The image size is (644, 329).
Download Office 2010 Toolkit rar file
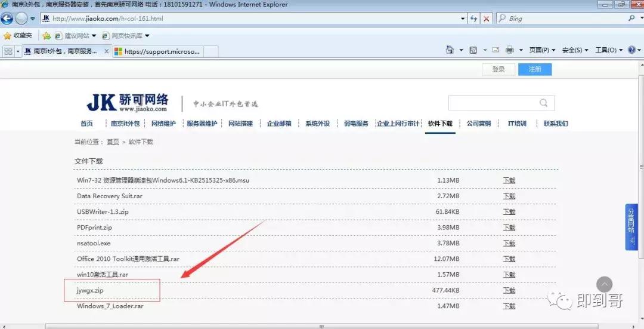point(509,259)
